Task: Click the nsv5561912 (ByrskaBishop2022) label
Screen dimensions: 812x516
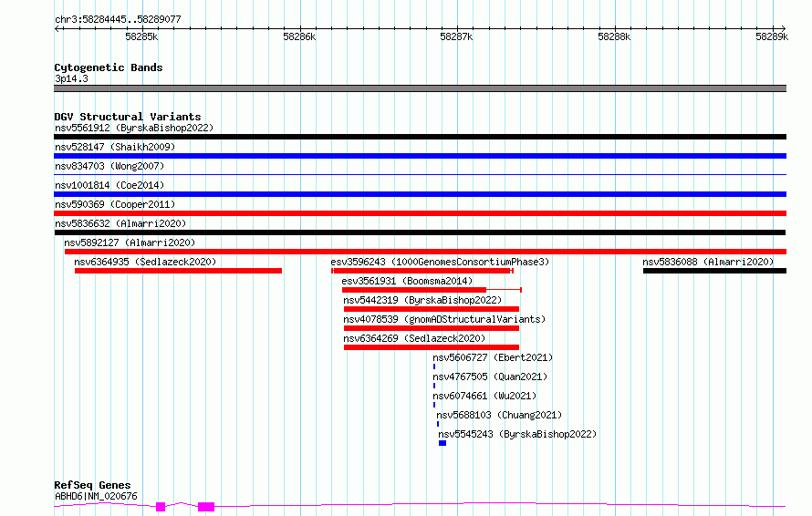Action: [134, 128]
